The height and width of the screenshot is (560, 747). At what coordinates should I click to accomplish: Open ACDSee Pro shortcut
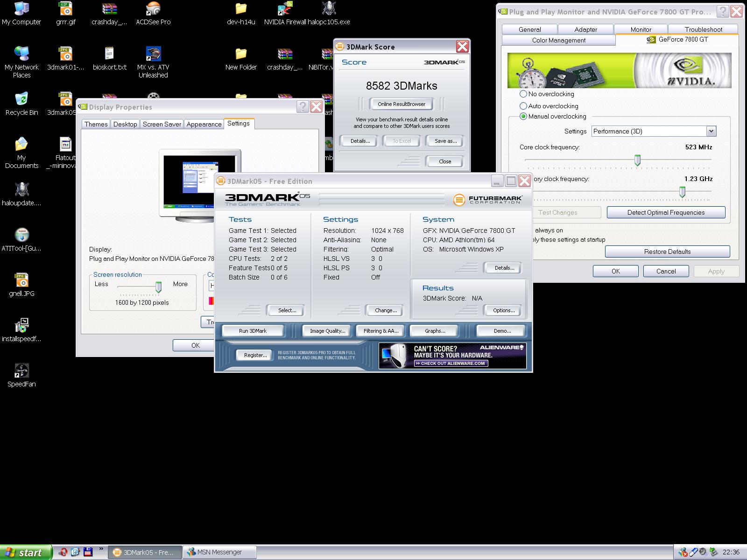click(x=153, y=14)
